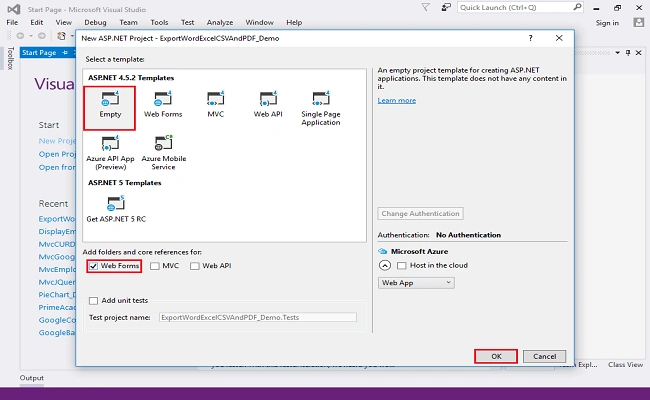Image resolution: width=650 pixels, height=400 pixels.
Task: Open the Window menu
Action: pos(260,22)
